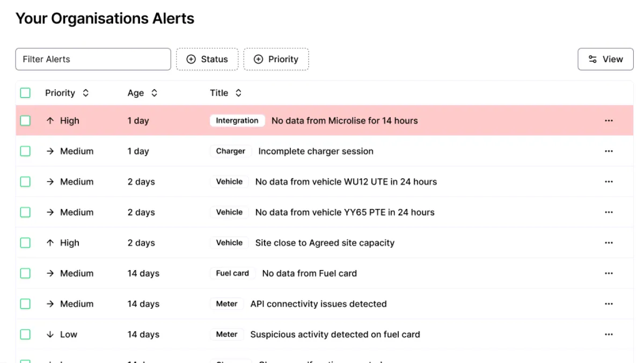
Task: Open actions menu for the Incomplete charger session row
Action: [x=609, y=151]
